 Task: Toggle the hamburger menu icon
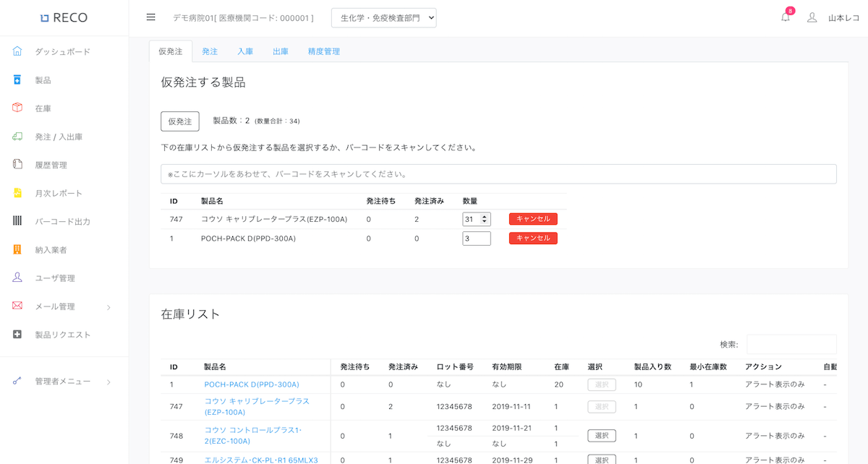(150, 17)
